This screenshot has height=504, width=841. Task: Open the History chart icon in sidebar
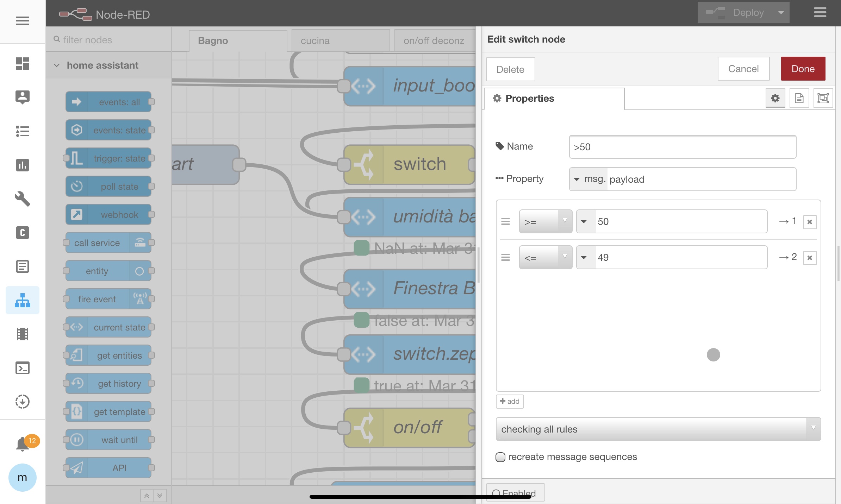click(x=22, y=165)
